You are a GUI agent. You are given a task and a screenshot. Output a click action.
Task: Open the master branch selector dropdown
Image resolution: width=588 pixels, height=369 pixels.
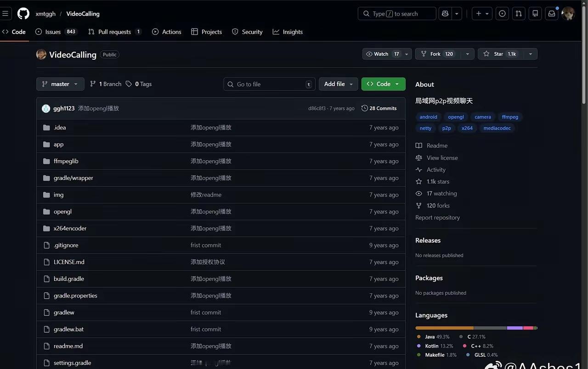click(60, 84)
